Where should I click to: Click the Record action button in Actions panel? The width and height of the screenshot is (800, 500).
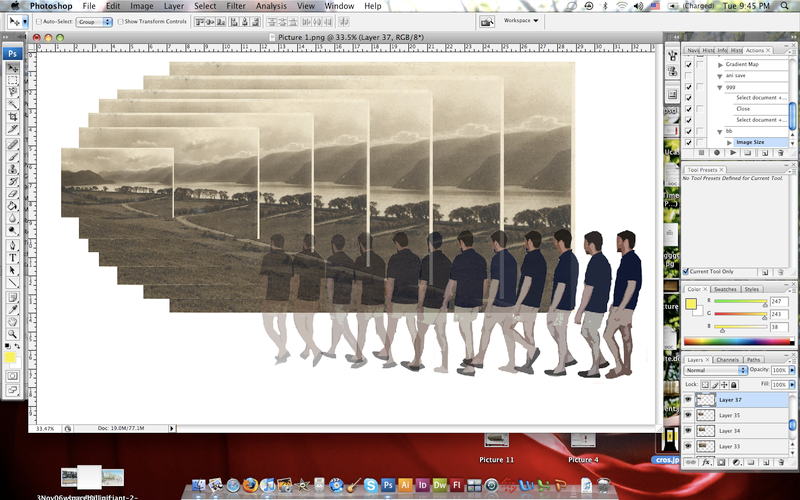[x=717, y=153]
